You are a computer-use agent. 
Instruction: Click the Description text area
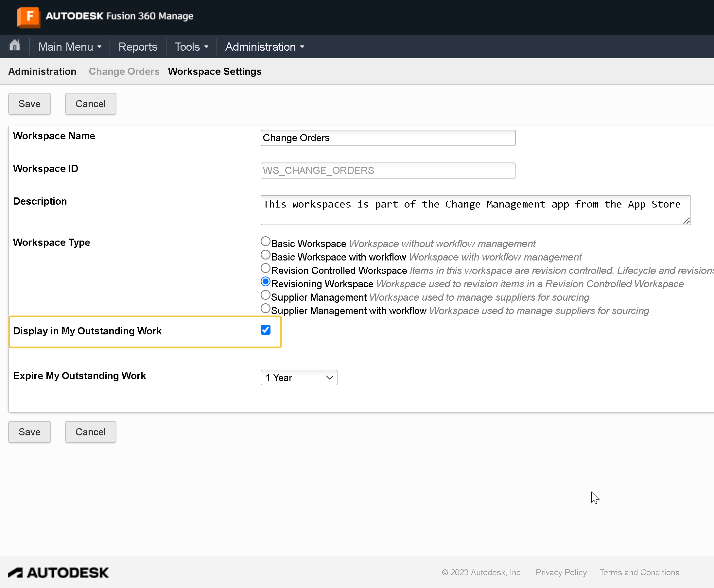[x=474, y=210]
